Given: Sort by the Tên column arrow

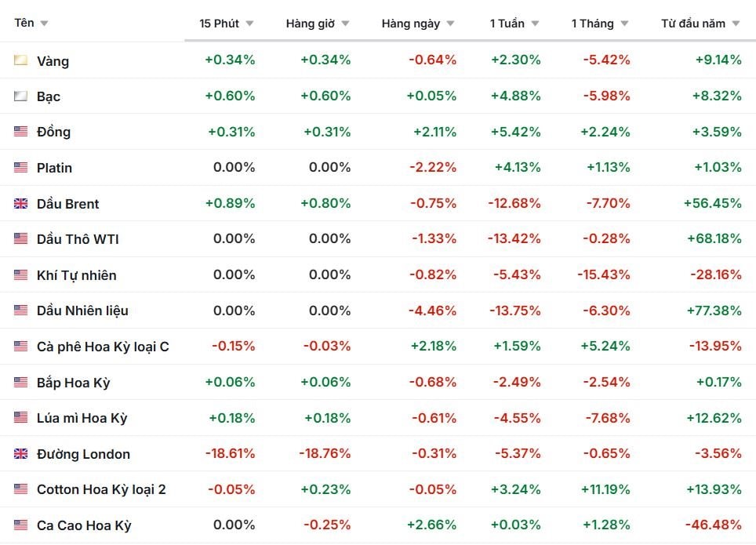Looking at the screenshot, I should pos(44,24).
